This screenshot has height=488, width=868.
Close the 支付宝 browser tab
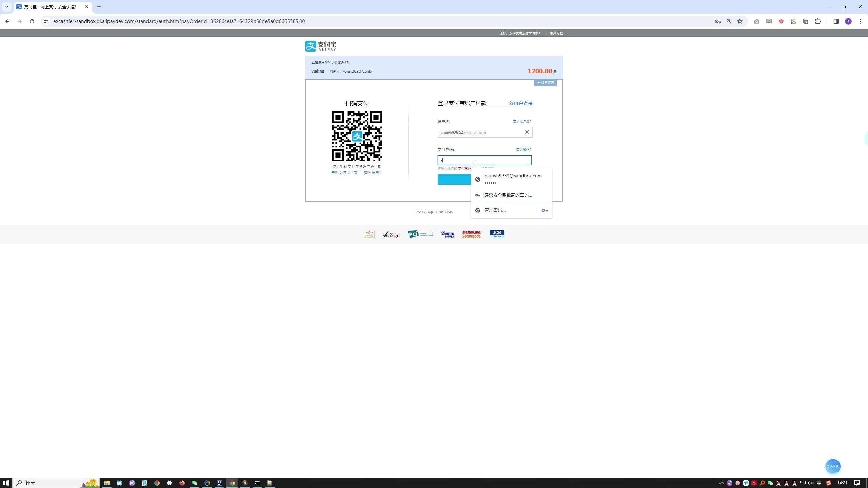coord(87,7)
